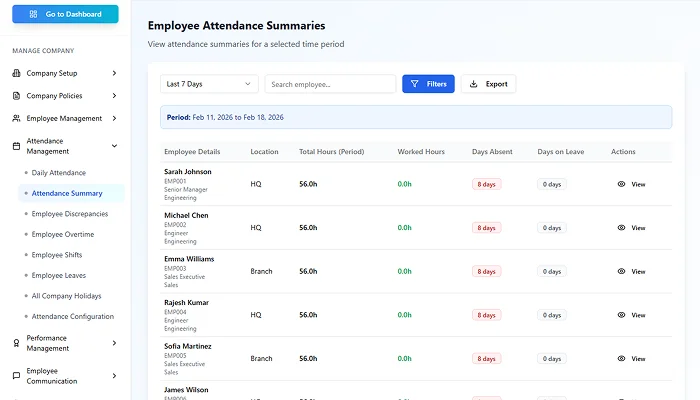Screen dimensions: 700x400
Task: Click the Go to Dashboard button
Action: (65, 14)
